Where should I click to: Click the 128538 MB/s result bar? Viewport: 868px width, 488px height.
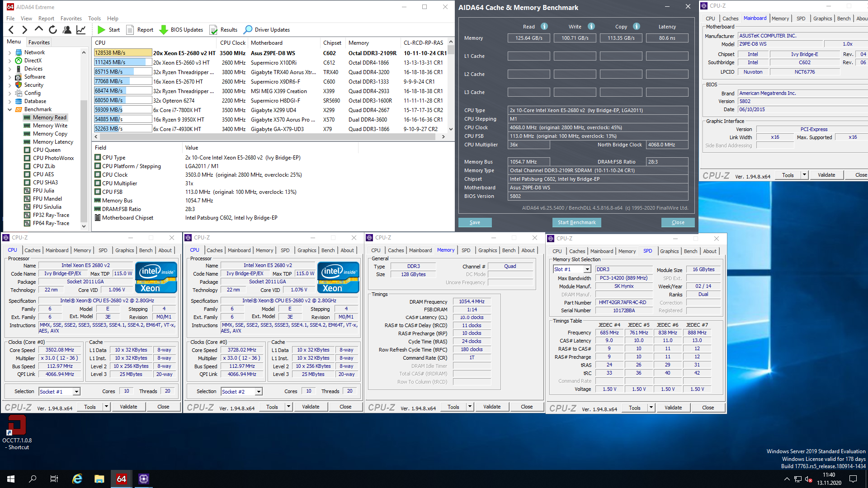click(123, 53)
